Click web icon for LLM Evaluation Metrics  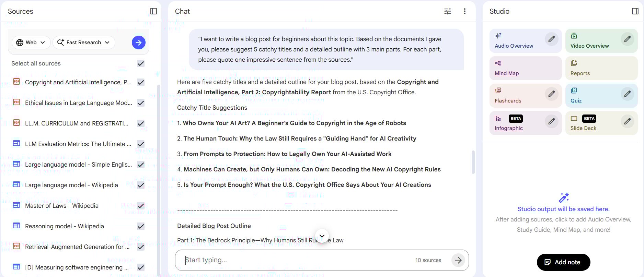(x=16, y=143)
